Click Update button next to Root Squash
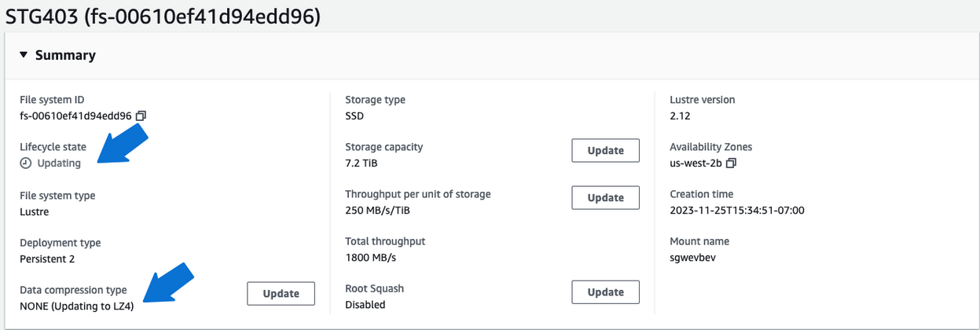Image resolution: width=980 pixels, height=330 pixels. coord(605,291)
